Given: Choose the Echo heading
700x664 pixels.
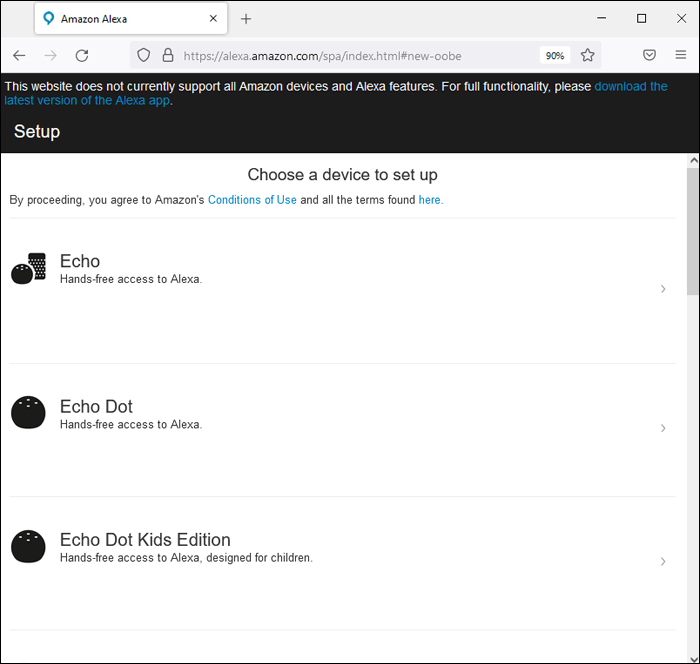Looking at the screenshot, I should (80, 261).
